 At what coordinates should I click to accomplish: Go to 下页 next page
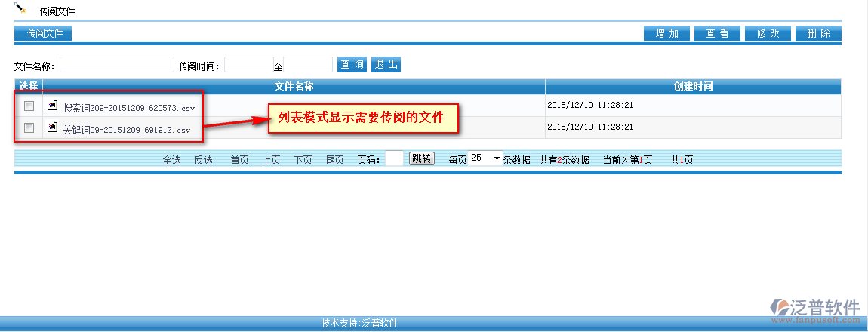pyautogui.click(x=303, y=160)
